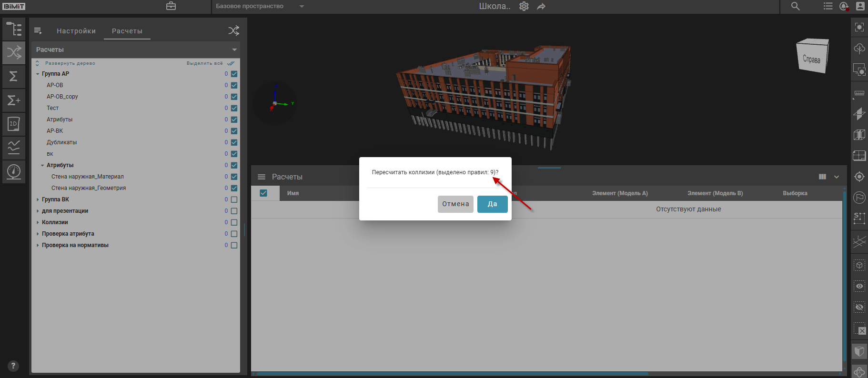Check the Коллизии group checkbox
The image size is (868, 378).
pyautogui.click(x=234, y=222)
